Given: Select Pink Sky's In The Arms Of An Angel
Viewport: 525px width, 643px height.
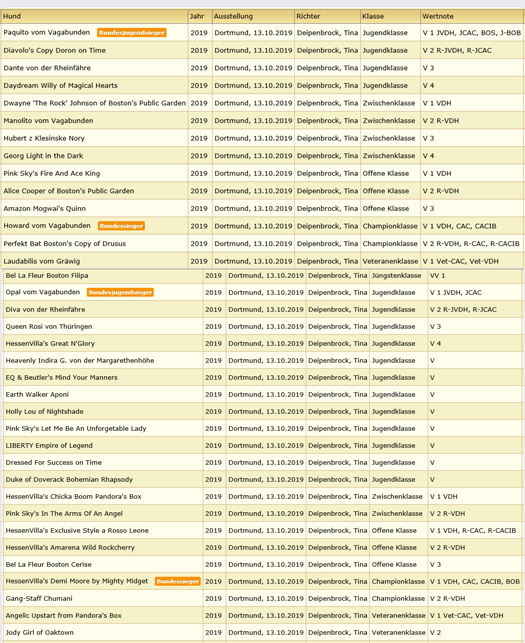Looking at the screenshot, I should pos(64,514).
